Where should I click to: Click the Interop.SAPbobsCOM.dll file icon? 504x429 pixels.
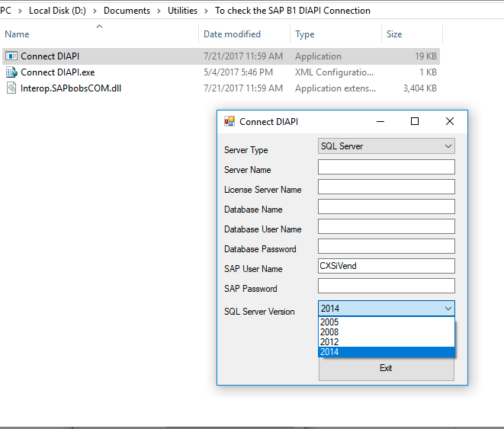tap(11, 88)
